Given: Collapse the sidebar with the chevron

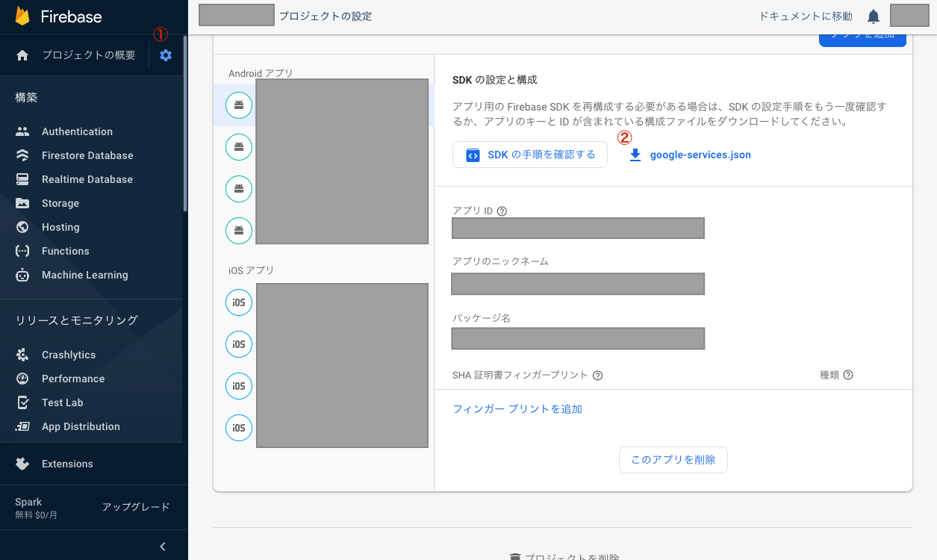Looking at the screenshot, I should click(x=162, y=546).
